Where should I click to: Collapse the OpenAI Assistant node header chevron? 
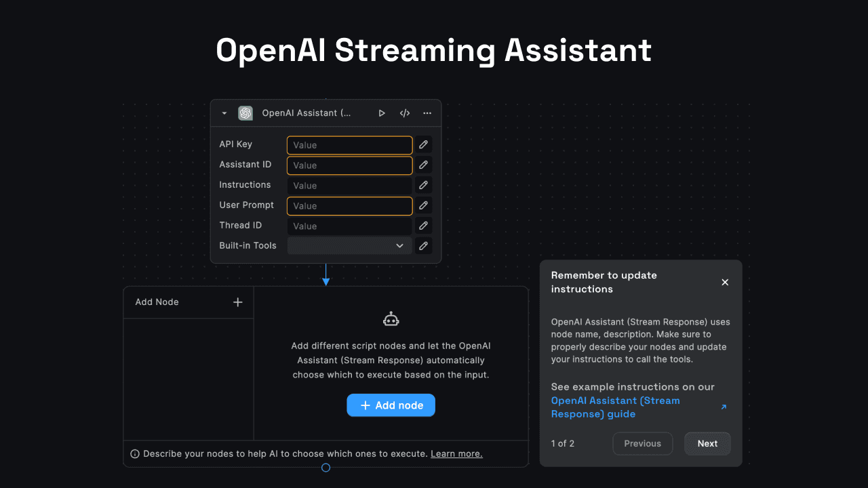coord(224,113)
